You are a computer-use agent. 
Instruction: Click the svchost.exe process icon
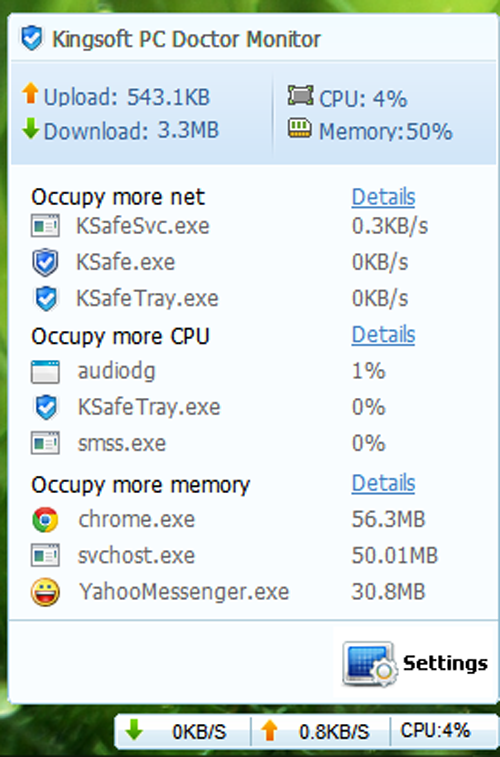point(45,555)
